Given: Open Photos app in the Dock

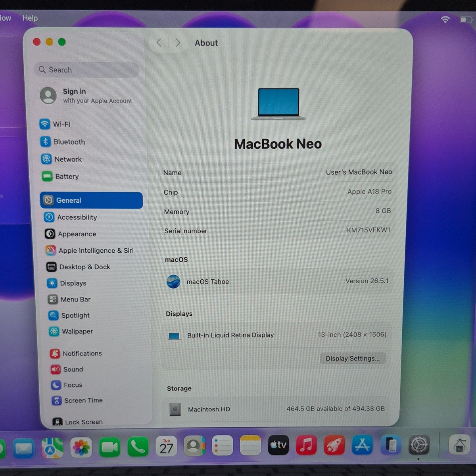Looking at the screenshot, I should (81, 447).
